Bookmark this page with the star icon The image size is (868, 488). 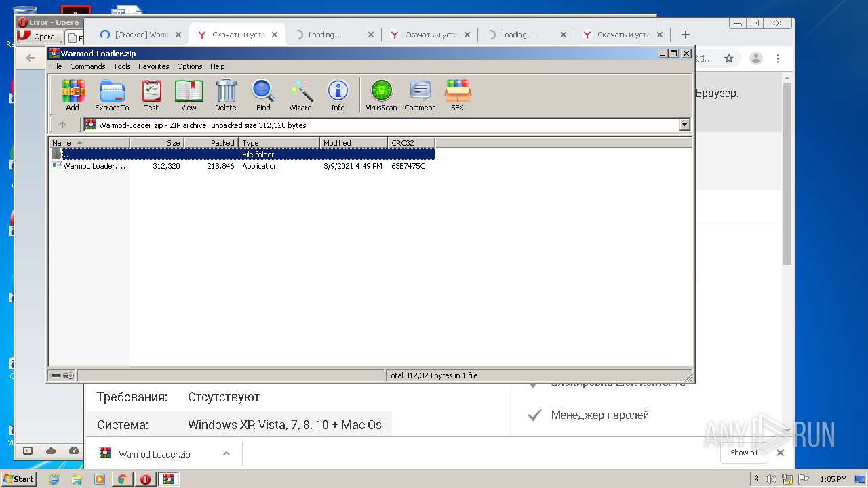729,58
